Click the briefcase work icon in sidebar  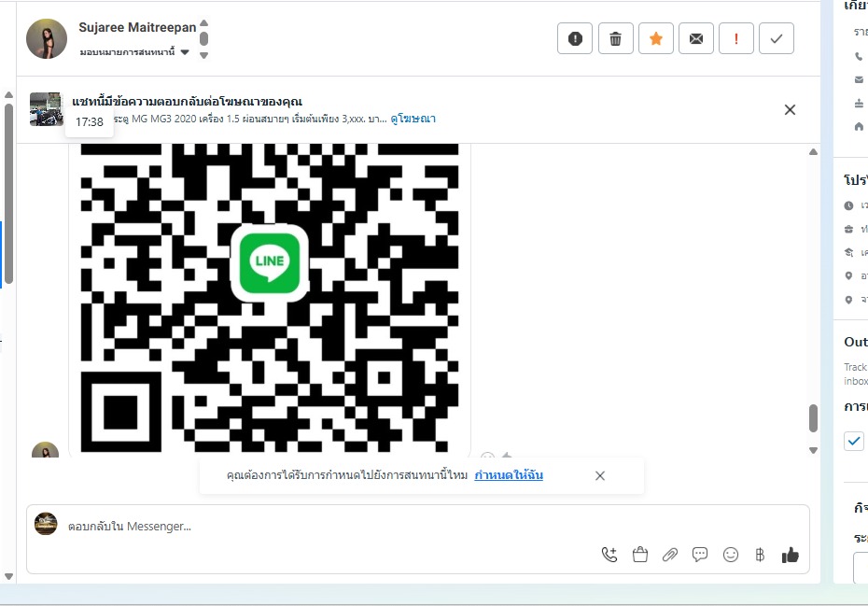click(x=848, y=230)
